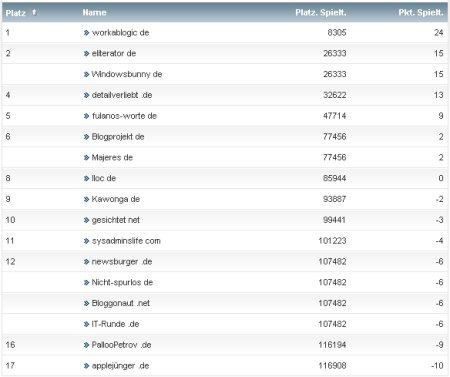Select the value 116194 in PallooPetrov row
Viewport: 450px width, 377px height.
pyautogui.click(x=332, y=345)
